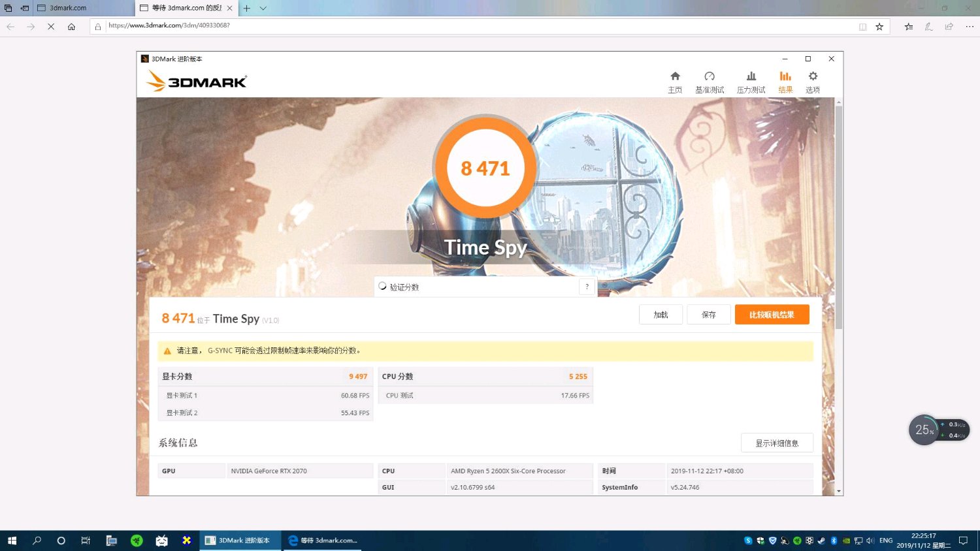The height and width of the screenshot is (551, 980).
Task: Click the 显示详细信息 button
Action: coord(777,443)
